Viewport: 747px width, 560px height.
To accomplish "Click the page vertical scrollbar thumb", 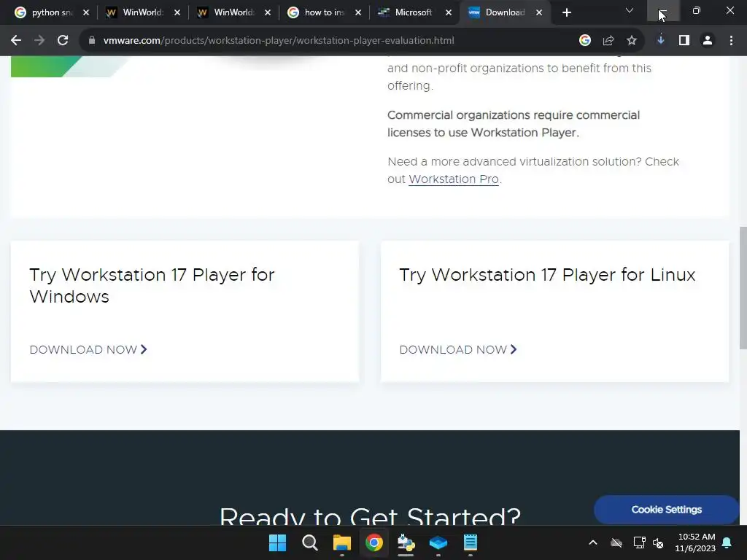I will pyautogui.click(x=743, y=288).
